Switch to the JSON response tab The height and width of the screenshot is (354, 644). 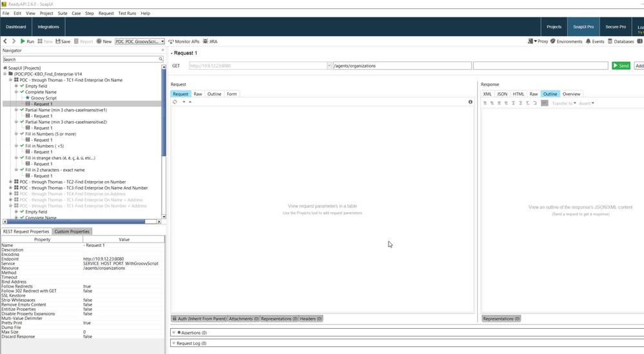click(x=502, y=94)
